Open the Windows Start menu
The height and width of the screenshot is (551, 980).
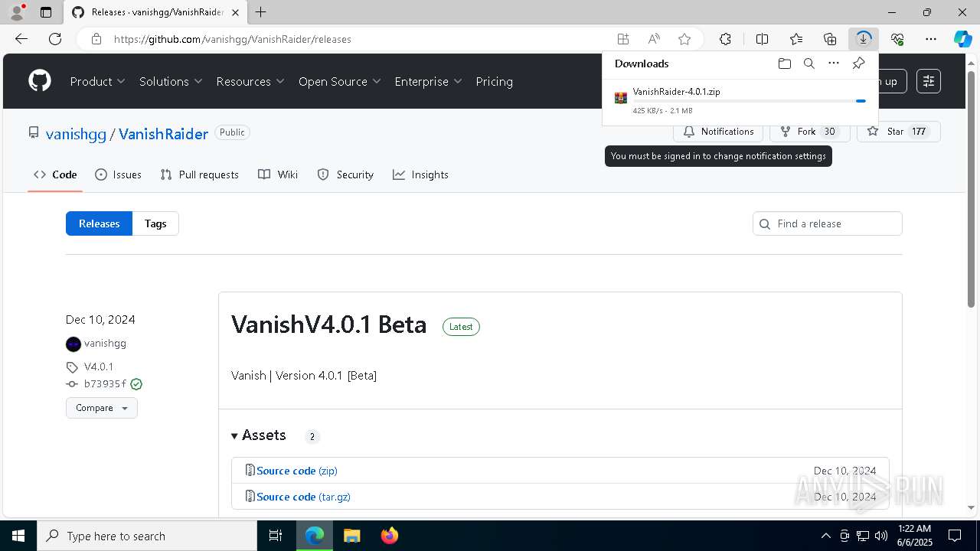[18, 536]
